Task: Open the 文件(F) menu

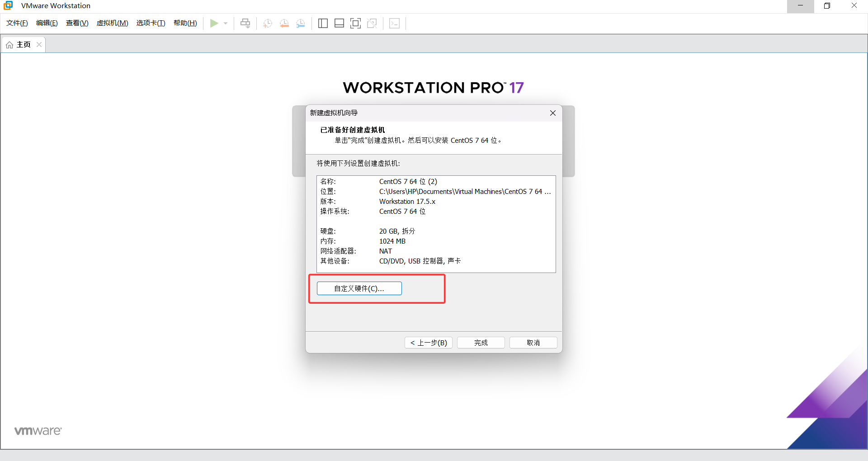Action: point(17,23)
